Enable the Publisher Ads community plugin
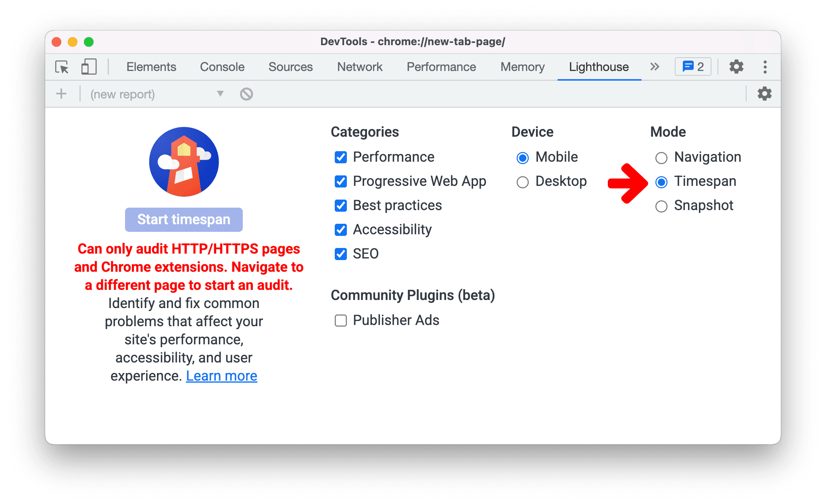 [340, 320]
